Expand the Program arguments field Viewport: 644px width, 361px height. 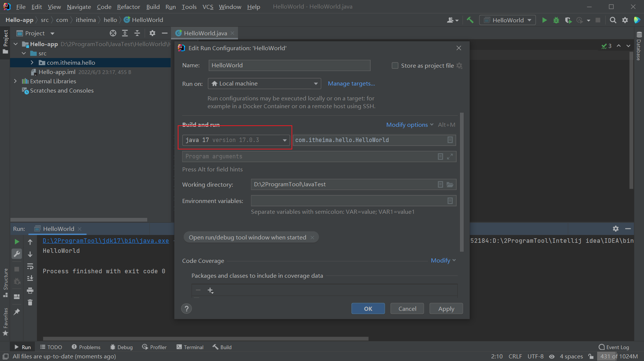point(450,157)
